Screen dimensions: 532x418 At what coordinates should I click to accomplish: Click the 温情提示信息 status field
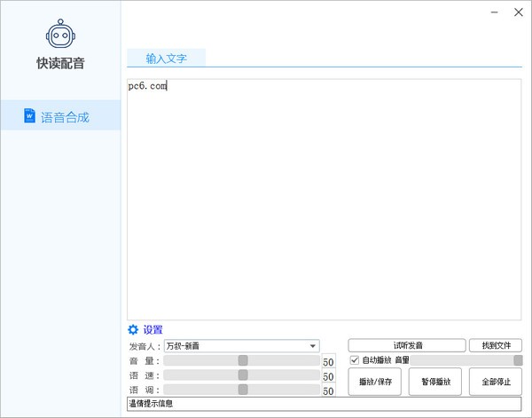pyautogui.click(x=324, y=404)
